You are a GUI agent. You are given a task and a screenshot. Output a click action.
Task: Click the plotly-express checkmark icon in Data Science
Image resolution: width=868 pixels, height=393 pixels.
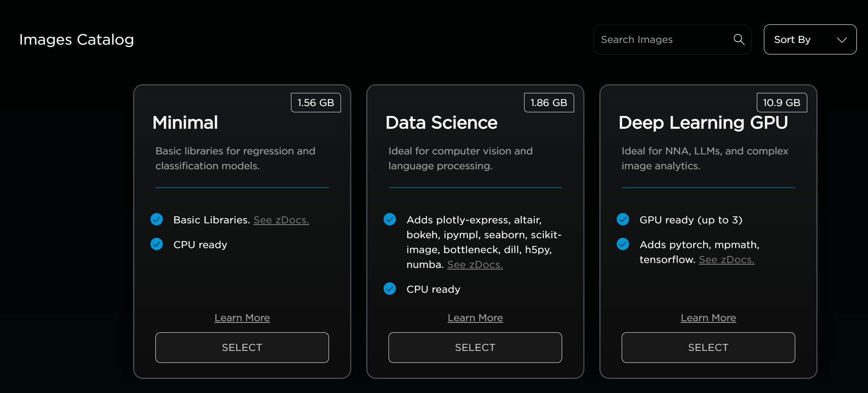coord(390,219)
